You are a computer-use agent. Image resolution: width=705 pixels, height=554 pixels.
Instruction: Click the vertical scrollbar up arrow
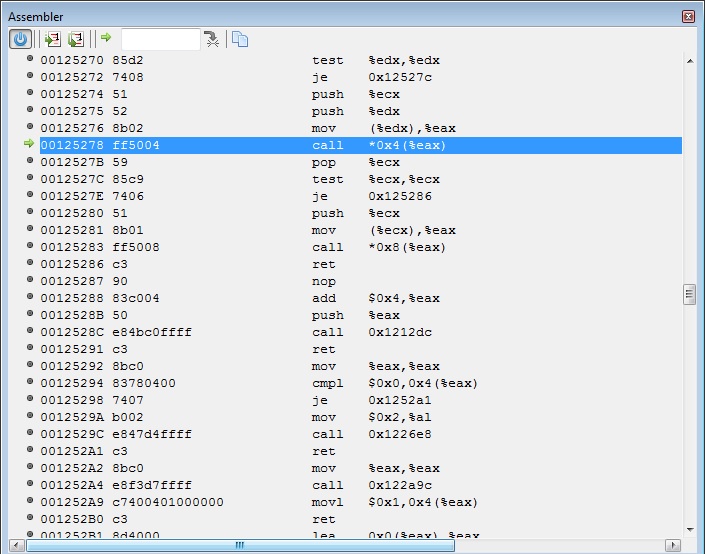click(x=690, y=60)
